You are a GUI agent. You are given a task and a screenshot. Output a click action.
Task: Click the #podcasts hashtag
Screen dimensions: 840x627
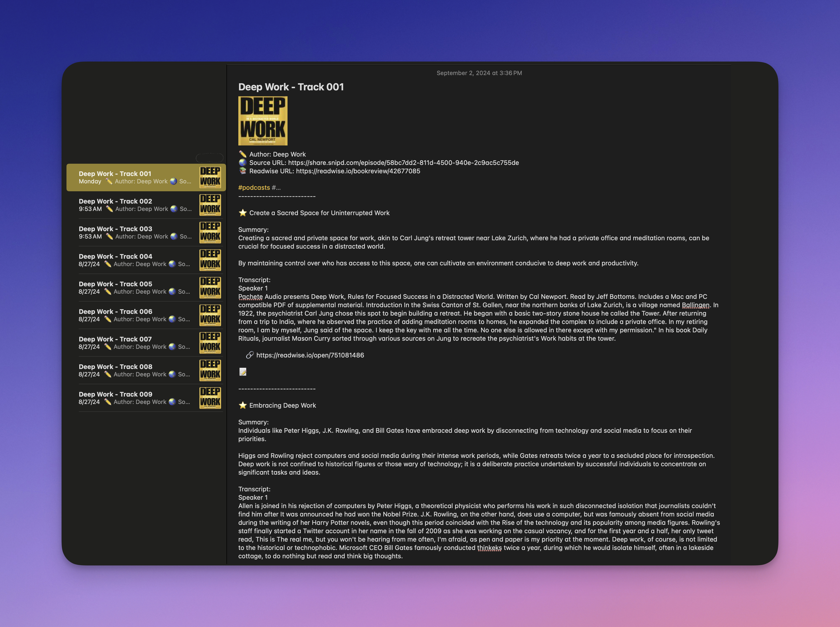tap(254, 188)
